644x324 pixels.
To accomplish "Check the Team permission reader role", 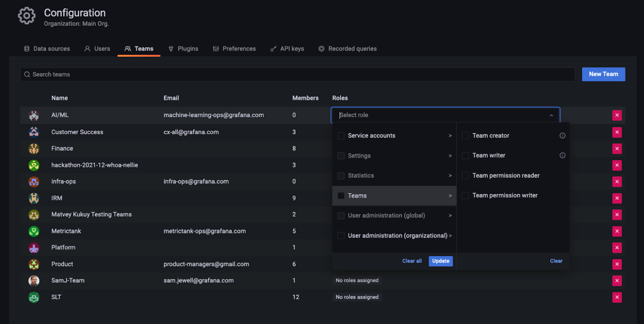I will pos(465,175).
